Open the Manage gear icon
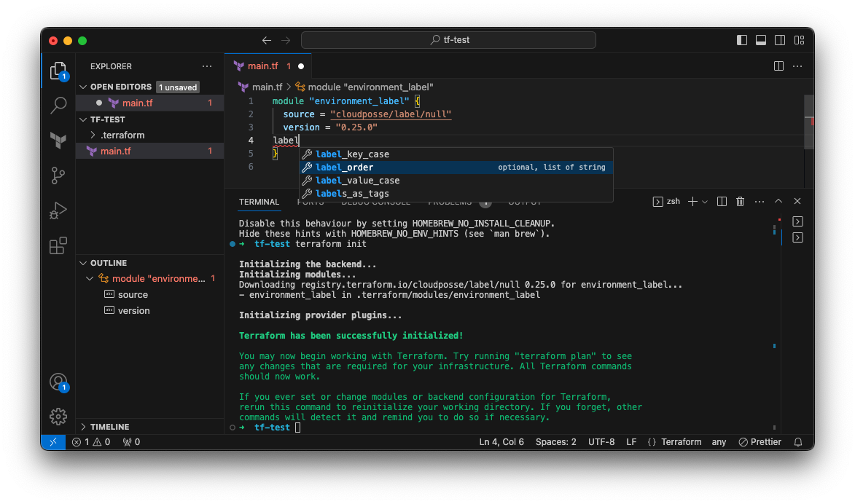Image resolution: width=855 pixels, height=504 pixels. coord(58,416)
